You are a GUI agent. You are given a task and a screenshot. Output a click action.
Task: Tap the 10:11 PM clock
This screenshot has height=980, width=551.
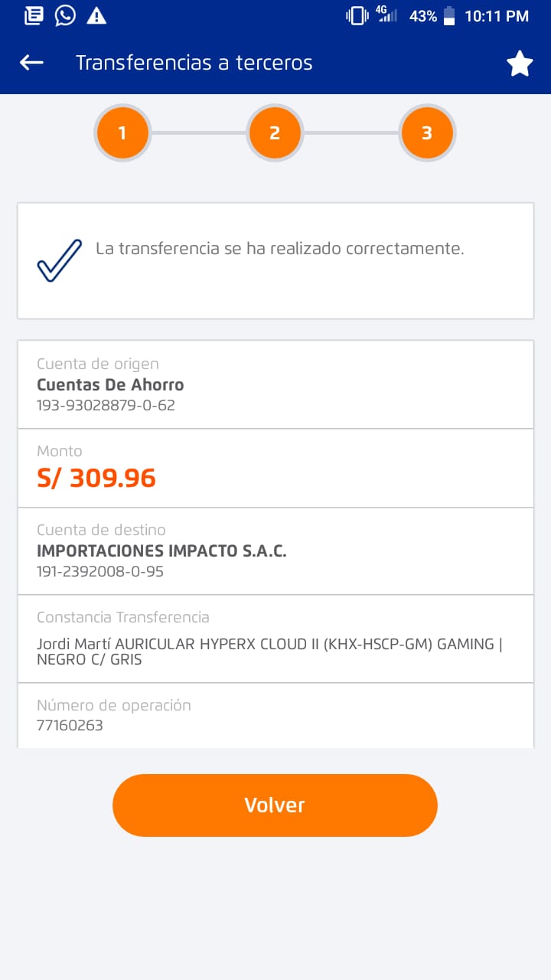(497, 15)
